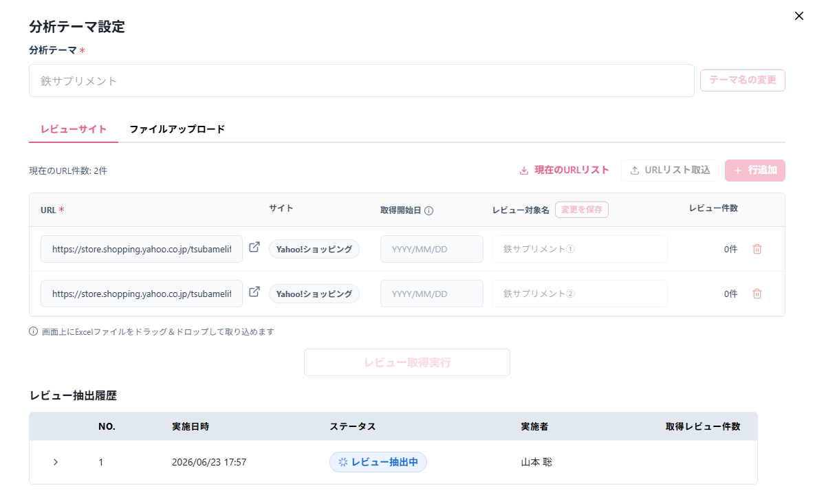Click the レビュー抽出中 status badge
815x504 pixels.
[x=378, y=462]
